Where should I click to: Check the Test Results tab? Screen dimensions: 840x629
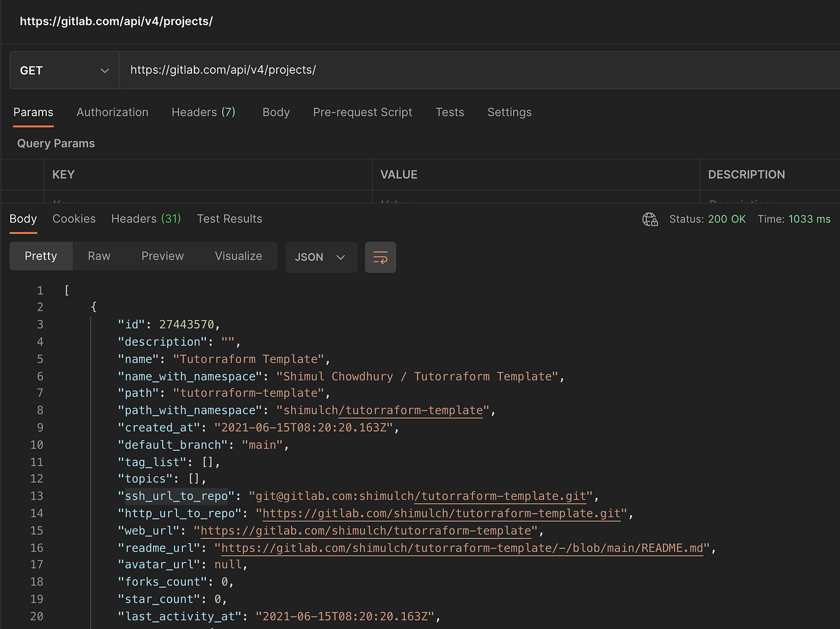[x=229, y=219]
